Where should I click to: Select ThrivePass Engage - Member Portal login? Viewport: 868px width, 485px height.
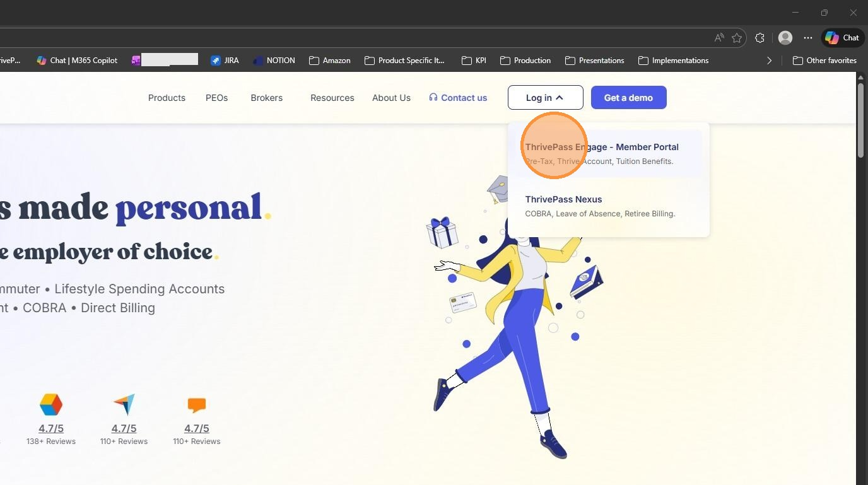click(608, 153)
